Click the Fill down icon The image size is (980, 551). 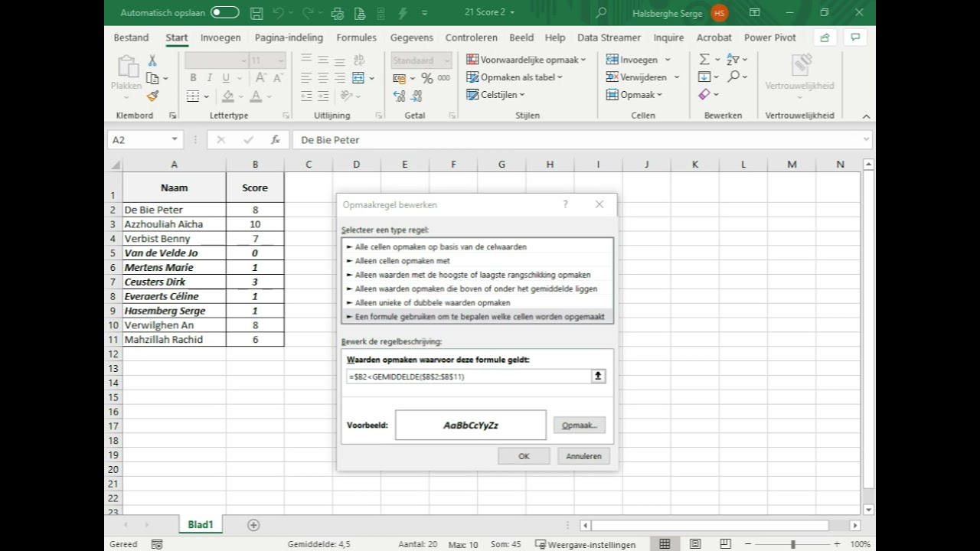click(x=704, y=77)
